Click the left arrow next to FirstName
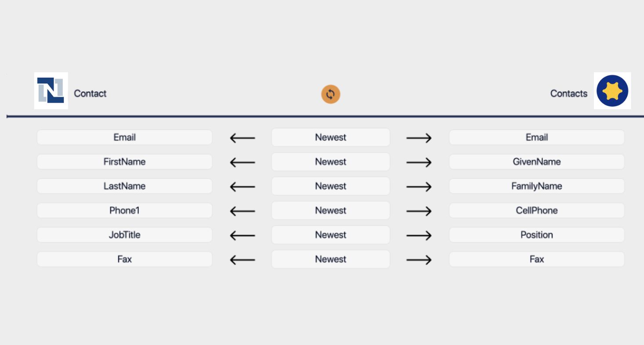The image size is (644, 345). 242,162
